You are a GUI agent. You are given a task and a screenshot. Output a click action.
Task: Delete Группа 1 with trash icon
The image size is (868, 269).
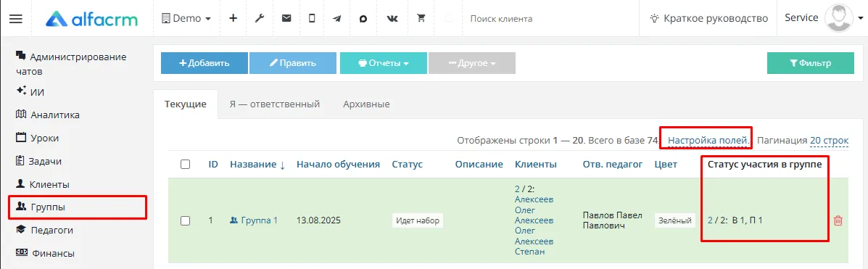click(838, 220)
